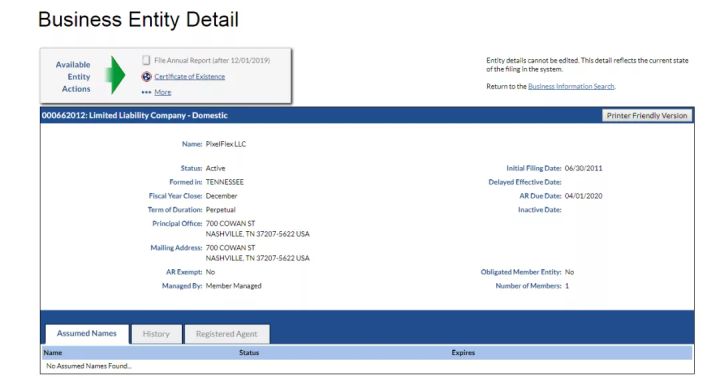Sort by the Name column header
720x377 pixels.
coord(53,353)
